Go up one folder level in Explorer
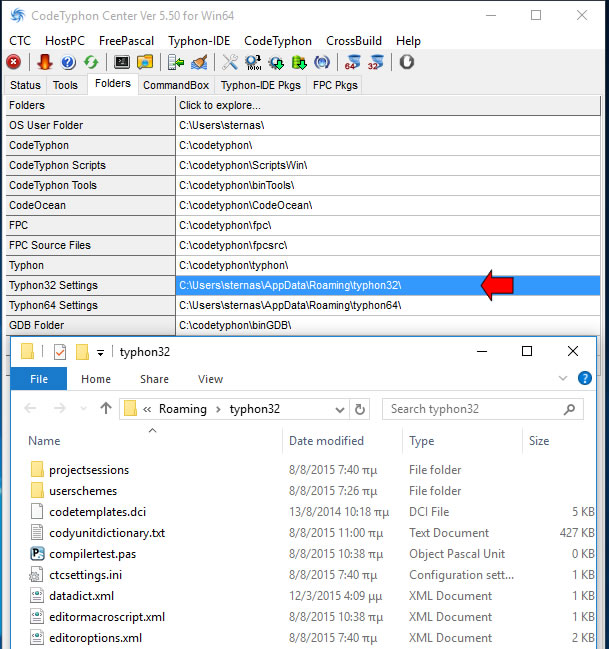This screenshot has height=649, width=609. pos(106,409)
